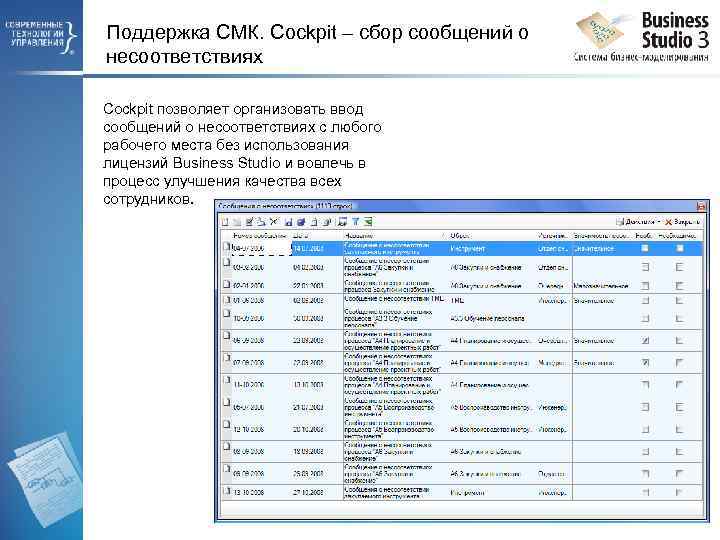This screenshot has width=720, height=540.
Task: Click the New record toolbar icon
Action: pos(225,222)
